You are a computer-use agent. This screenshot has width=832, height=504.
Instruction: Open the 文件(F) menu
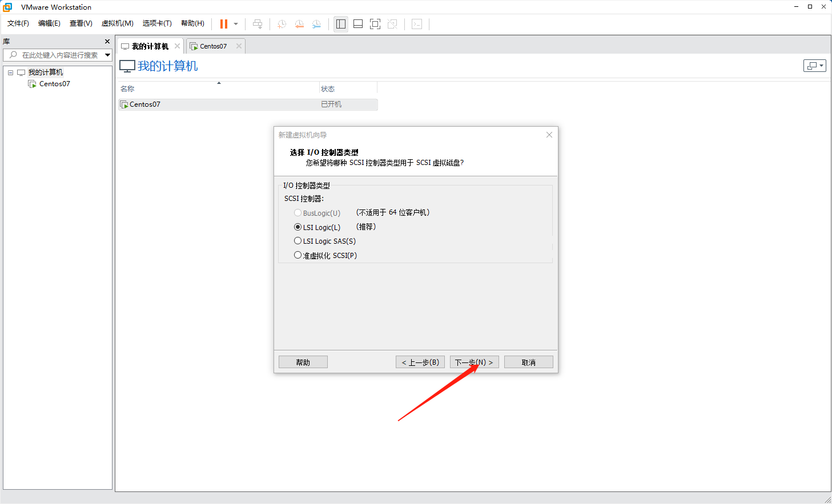coord(18,23)
